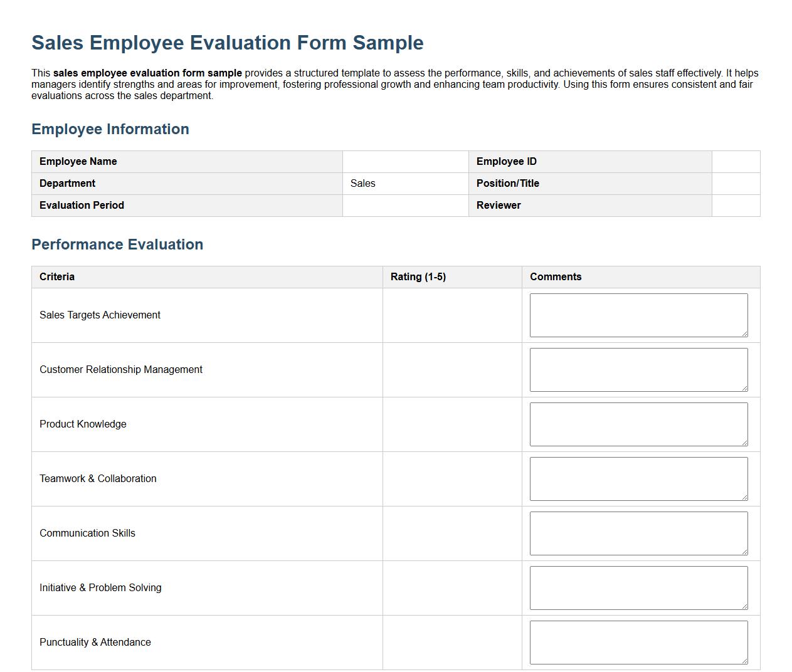This screenshot has width=792, height=672.
Task: Click the Customer Relationship Management comments box
Action: 638,369
